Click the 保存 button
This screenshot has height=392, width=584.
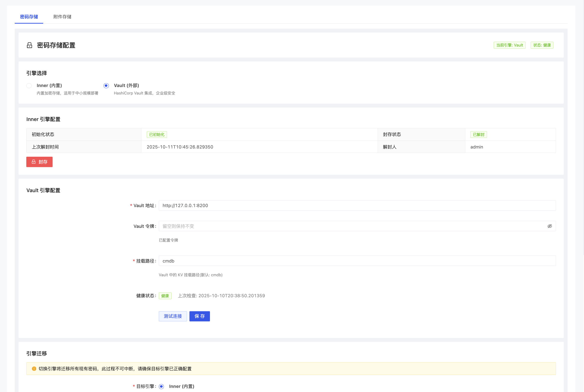click(199, 316)
